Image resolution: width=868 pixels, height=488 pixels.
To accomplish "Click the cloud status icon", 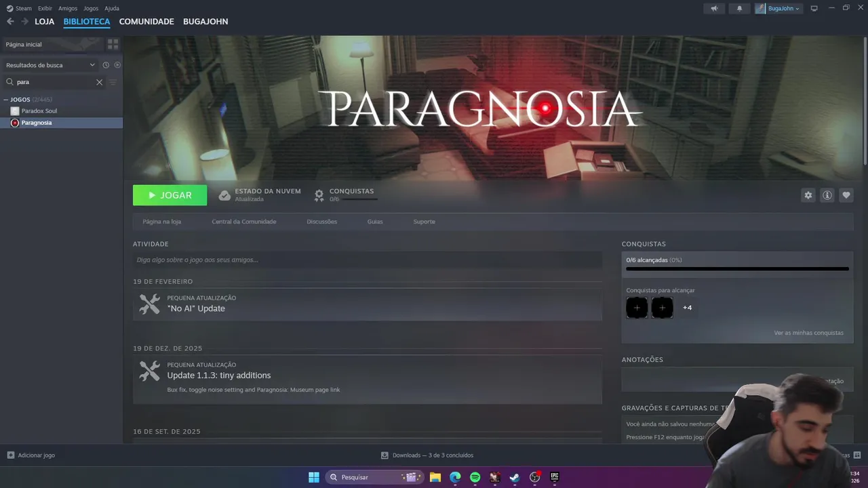I will tap(224, 195).
